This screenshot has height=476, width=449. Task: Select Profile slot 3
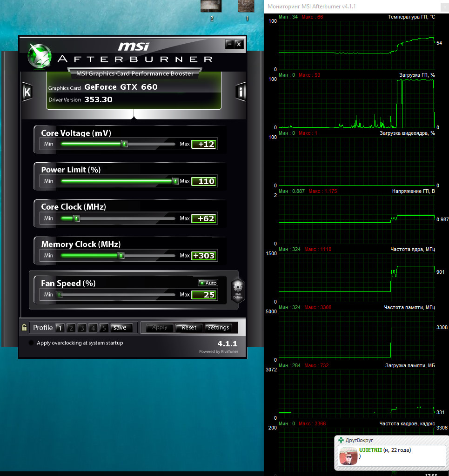[82, 328]
